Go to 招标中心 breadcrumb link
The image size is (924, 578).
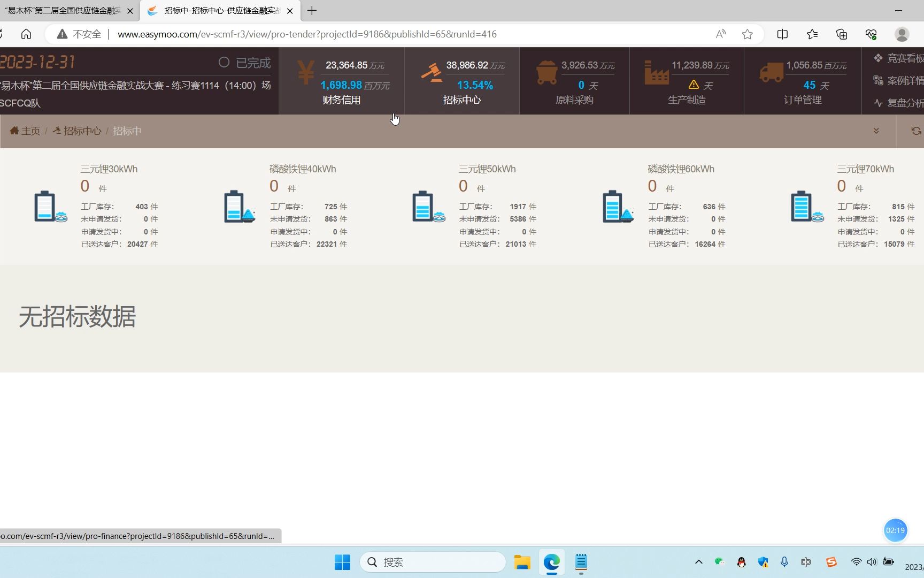[77, 131]
